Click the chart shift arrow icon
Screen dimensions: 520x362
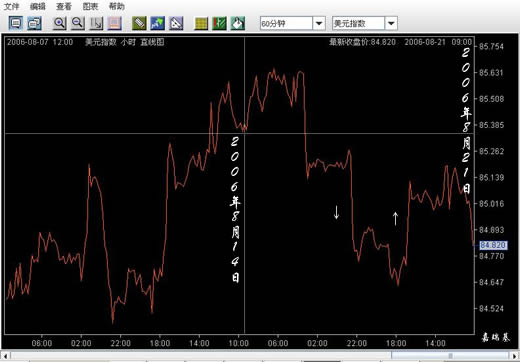click(96, 23)
